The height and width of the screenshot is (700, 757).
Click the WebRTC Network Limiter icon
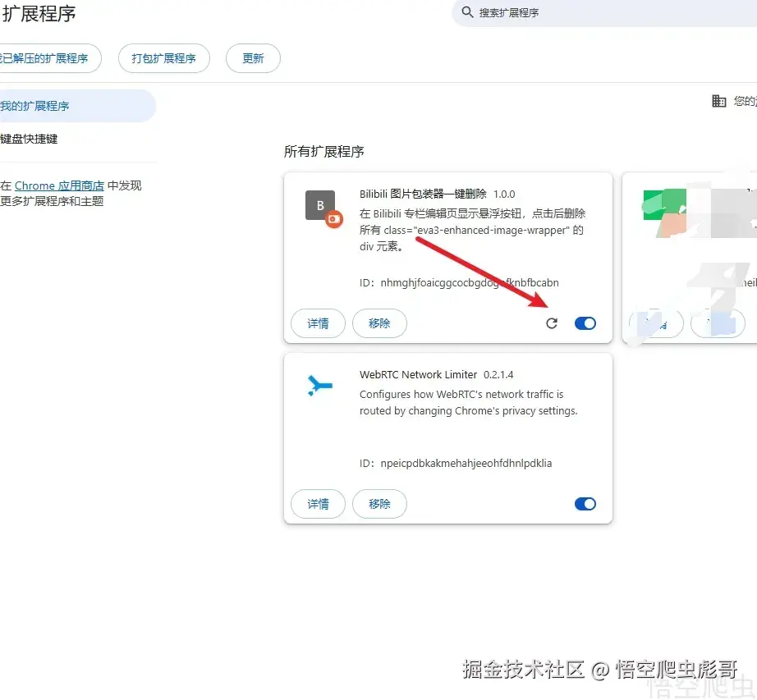320,386
